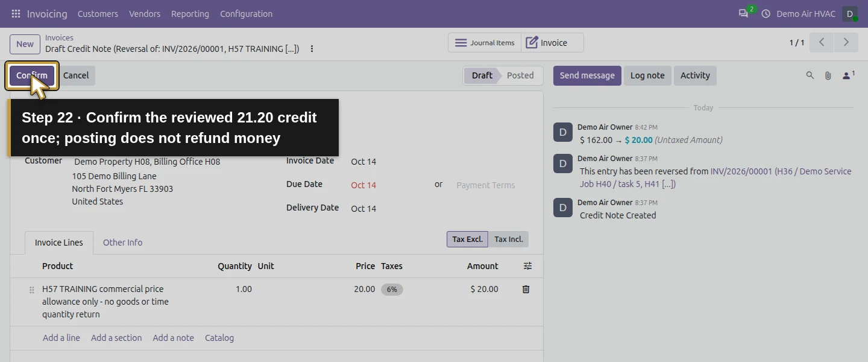Click the Quantity column header
Viewport: 868px width, 362px height.
[x=234, y=266]
